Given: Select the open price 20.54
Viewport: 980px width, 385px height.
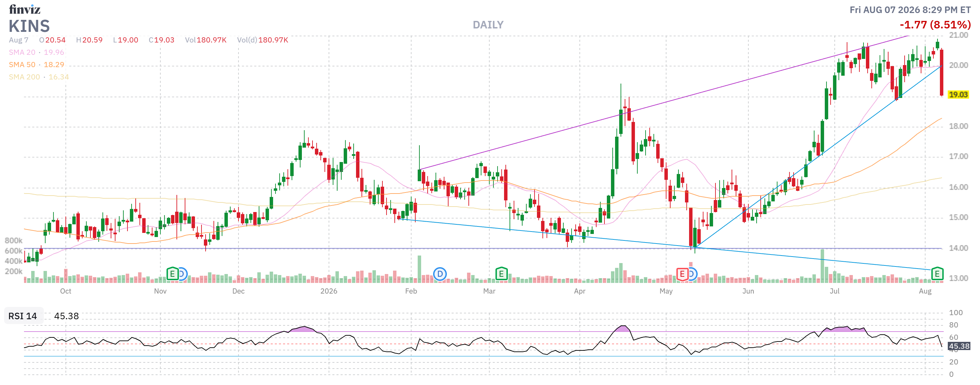Looking at the screenshot, I should click(x=56, y=40).
